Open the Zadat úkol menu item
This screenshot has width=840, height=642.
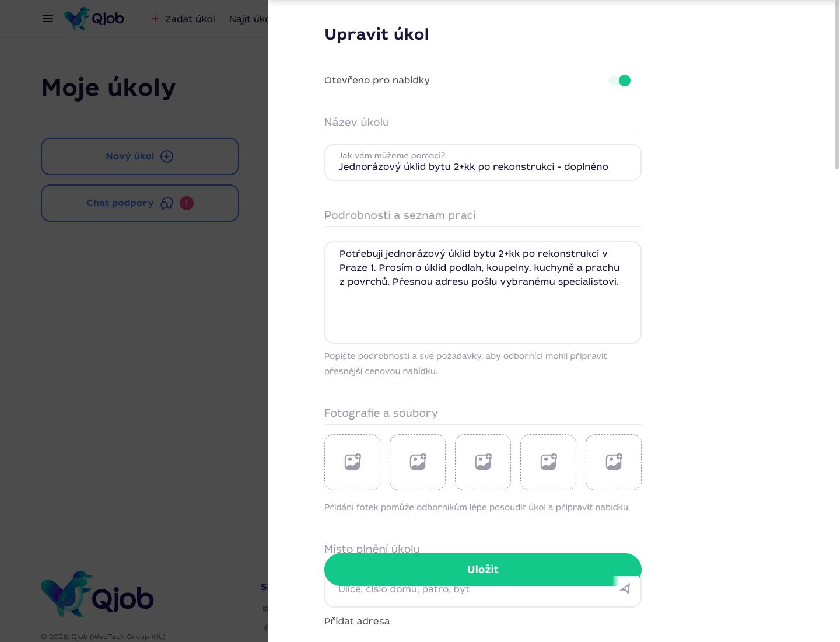(183, 19)
